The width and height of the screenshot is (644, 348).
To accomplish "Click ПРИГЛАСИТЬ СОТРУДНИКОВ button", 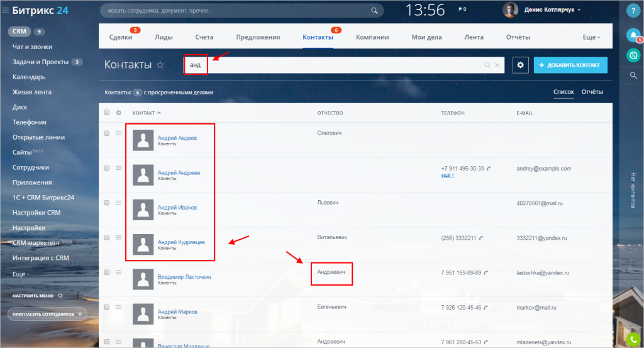I will pos(47,314).
